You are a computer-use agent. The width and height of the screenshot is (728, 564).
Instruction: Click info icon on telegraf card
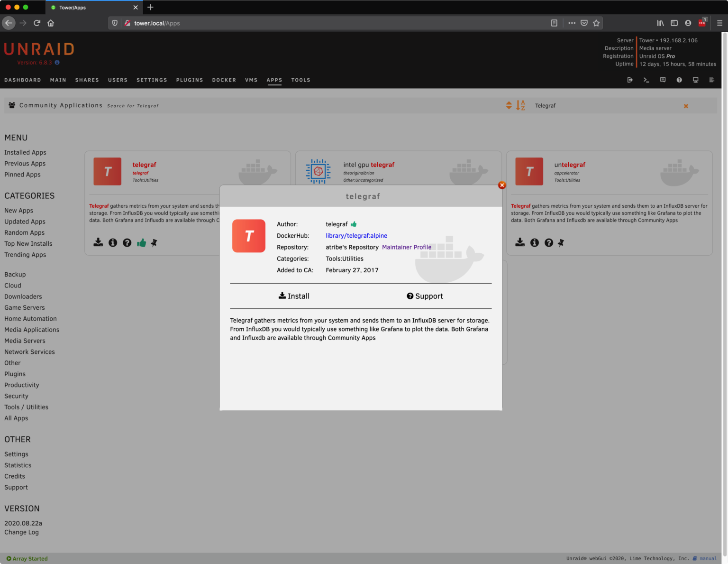(113, 242)
